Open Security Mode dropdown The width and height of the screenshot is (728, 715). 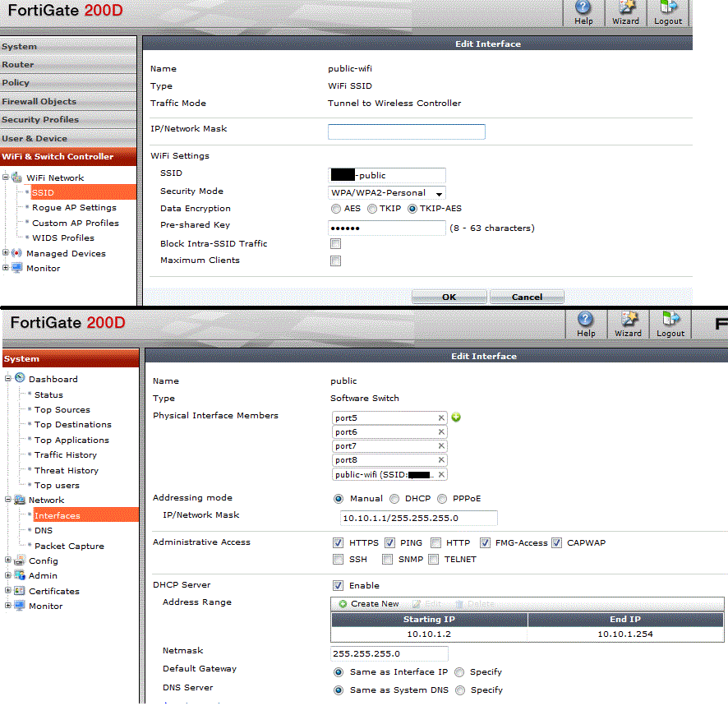point(387,193)
